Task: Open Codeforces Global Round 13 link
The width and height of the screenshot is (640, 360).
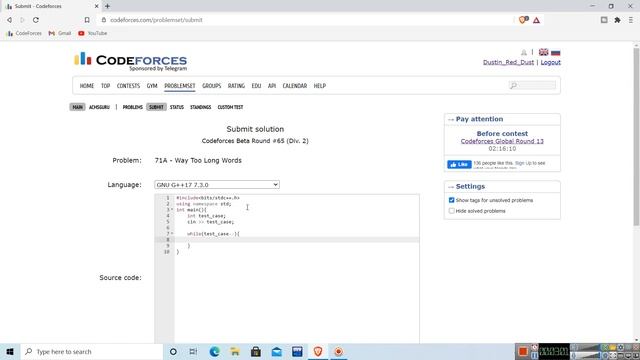Action: coord(502,141)
